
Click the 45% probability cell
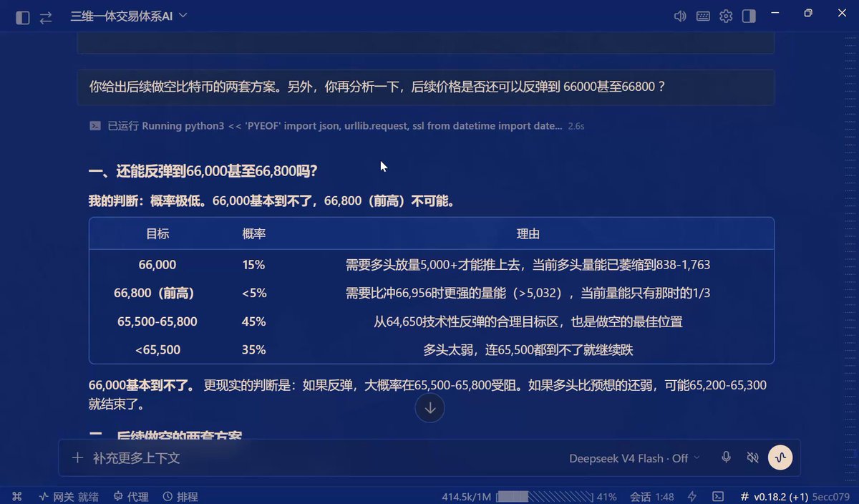tap(253, 321)
